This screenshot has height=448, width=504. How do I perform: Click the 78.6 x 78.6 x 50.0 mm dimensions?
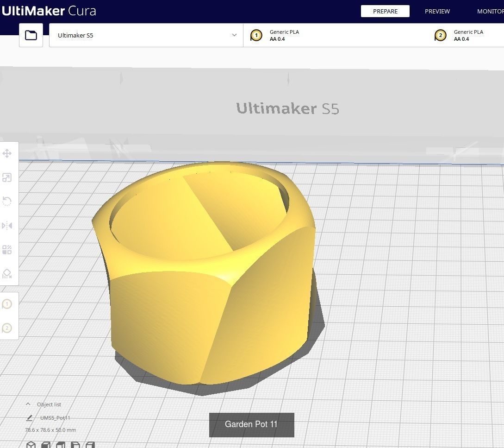coord(50,430)
